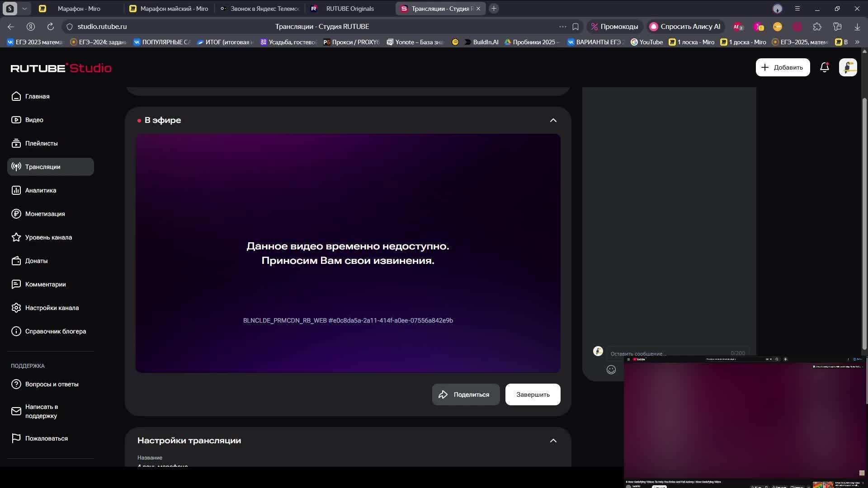The image size is (868, 488).
Task: Collapse the В эфире section
Action: 553,120
